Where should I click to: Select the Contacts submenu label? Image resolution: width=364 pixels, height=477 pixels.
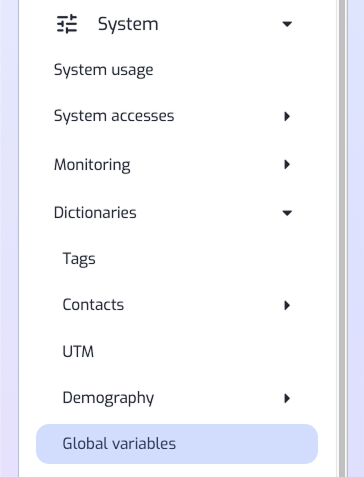[x=93, y=305]
